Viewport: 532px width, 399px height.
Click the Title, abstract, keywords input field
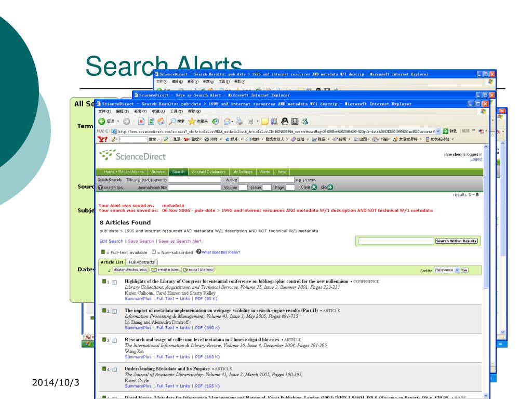pos(194,180)
